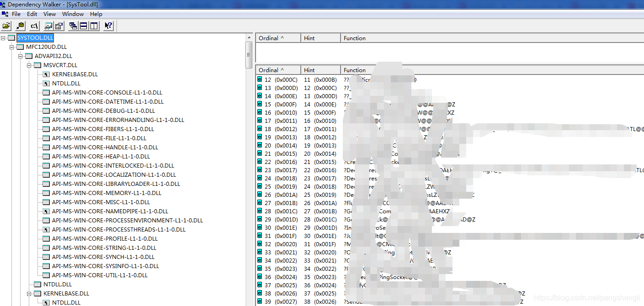Open the Window menu
The height and width of the screenshot is (306, 644).
tap(73, 14)
